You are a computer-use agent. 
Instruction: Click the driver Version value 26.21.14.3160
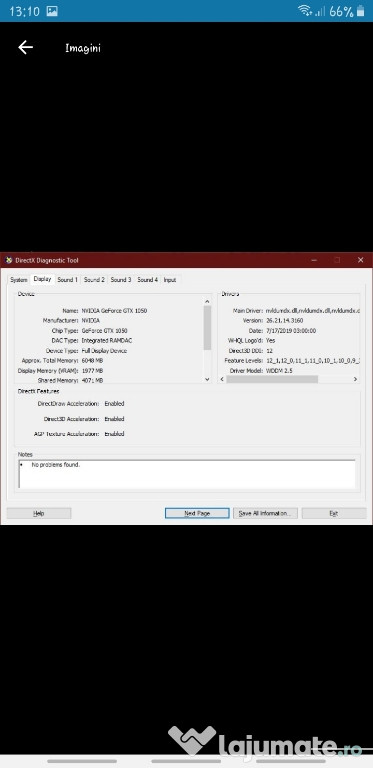coord(284,320)
